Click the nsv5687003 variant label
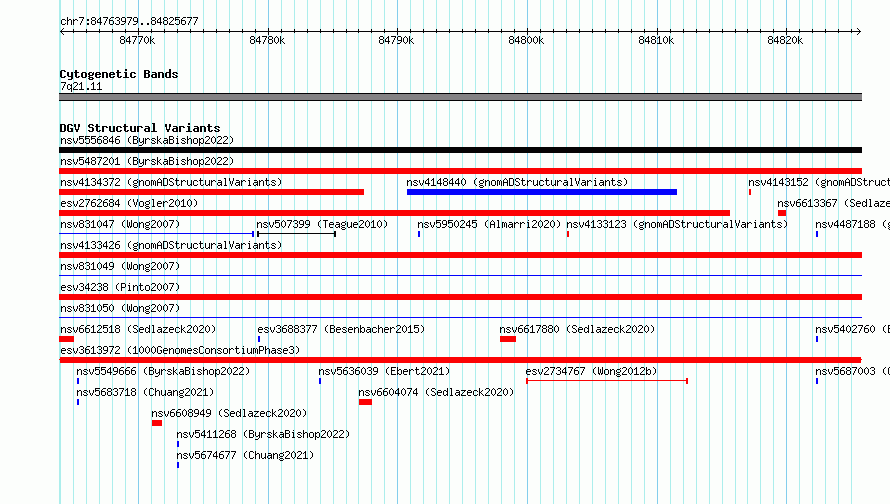 click(852, 371)
